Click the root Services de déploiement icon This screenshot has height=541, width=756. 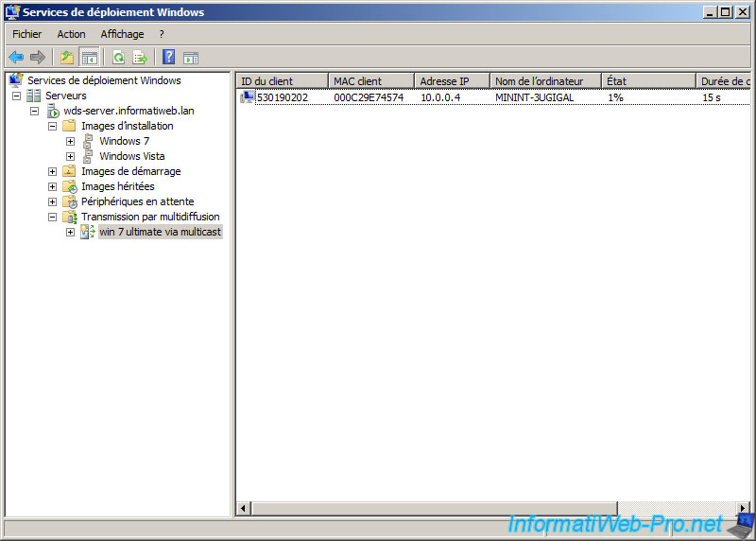coord(16,80)
